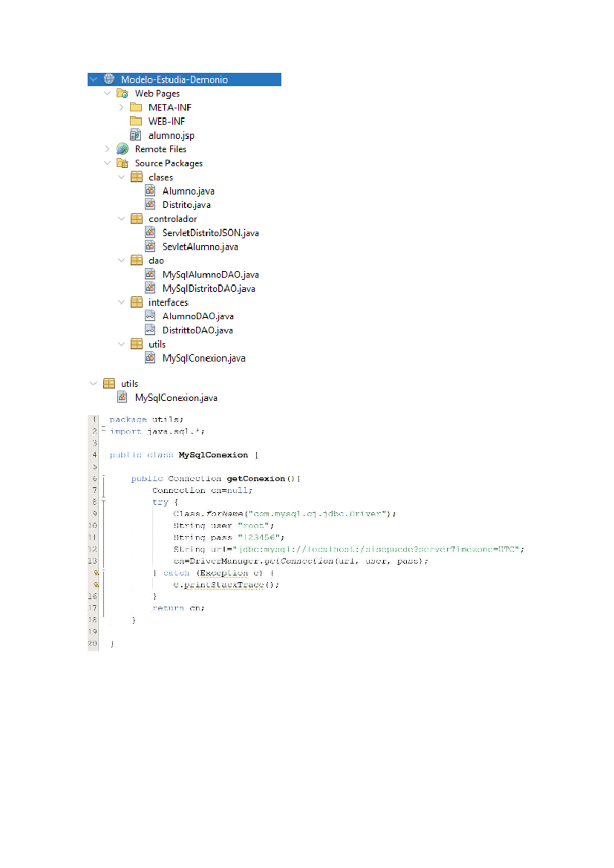Fold the import block on line 2
The height and width of the screenshot is (868, 614).
click(103, 429)
